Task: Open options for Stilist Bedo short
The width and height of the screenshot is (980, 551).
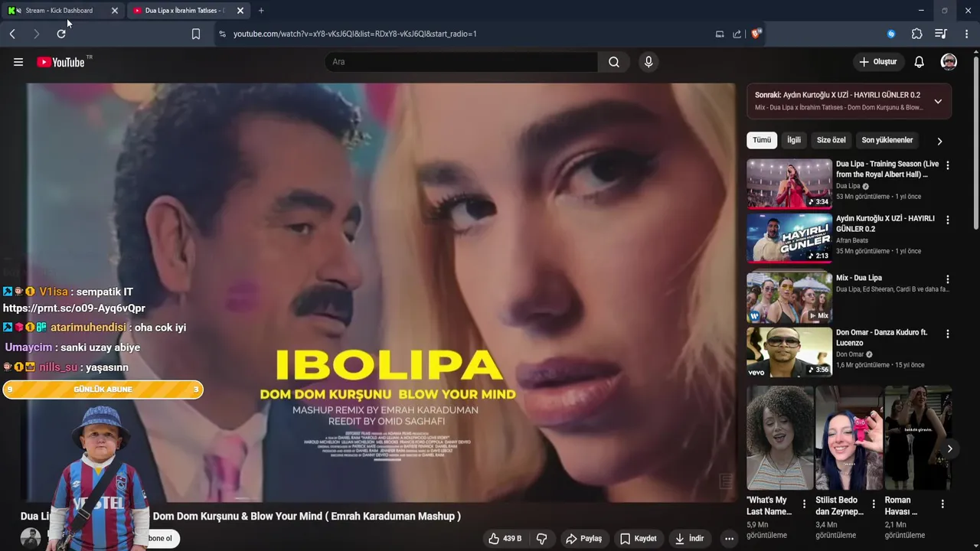Action: click(x=874, y=504)
